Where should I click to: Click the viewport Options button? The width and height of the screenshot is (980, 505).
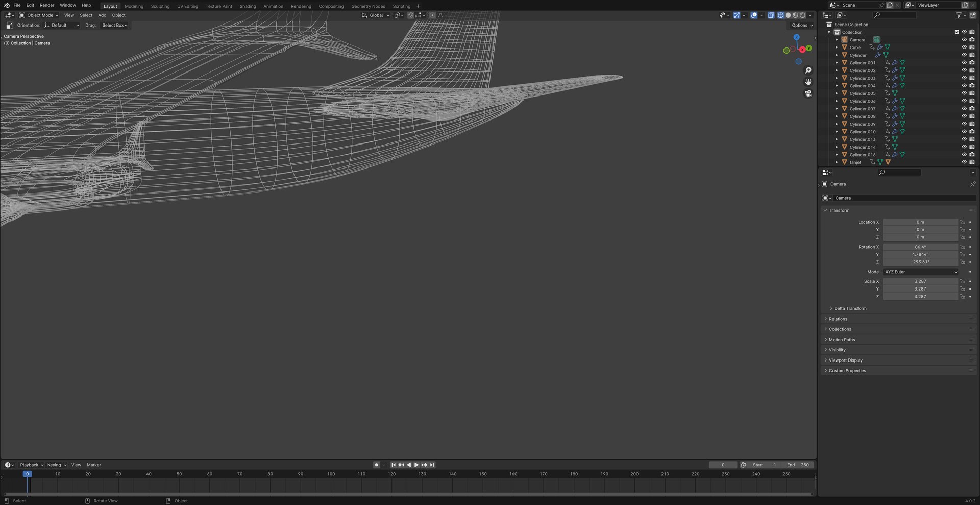802,25
